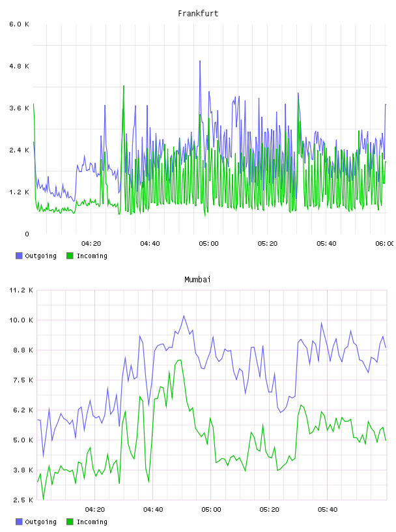Screen dimensions: 396x532
Task: Select the Incoming legend label under Mumbai
Action: coord(92,522)
